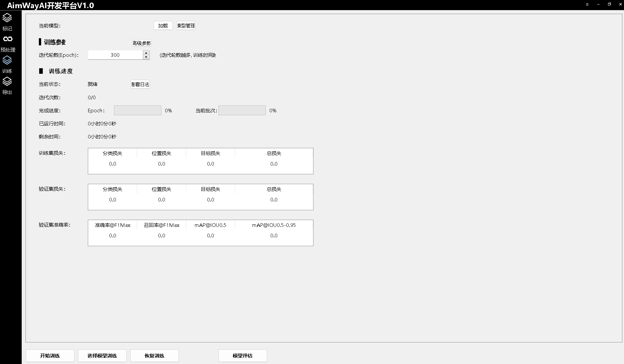Select the 训练参数 section heading

click(x=55, y=42)
